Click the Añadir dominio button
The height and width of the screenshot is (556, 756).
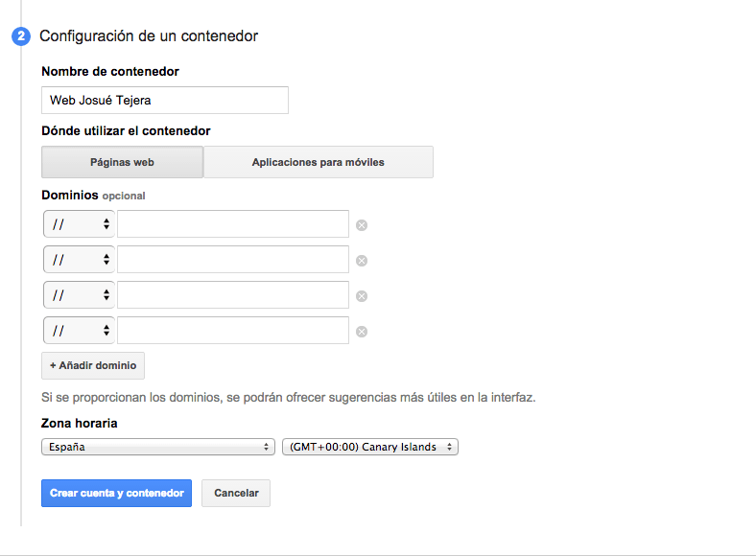click(93, 365)
